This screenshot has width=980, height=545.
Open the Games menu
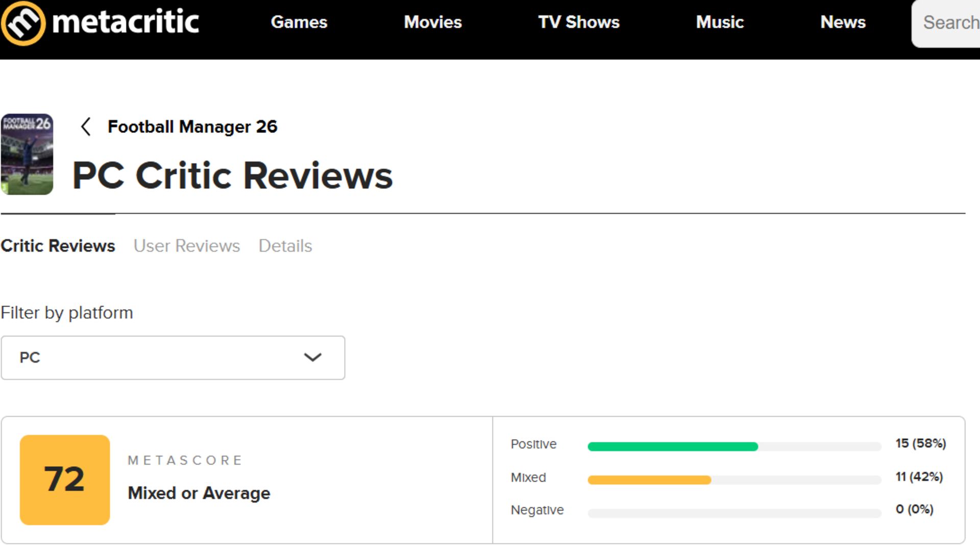(299, 22)
